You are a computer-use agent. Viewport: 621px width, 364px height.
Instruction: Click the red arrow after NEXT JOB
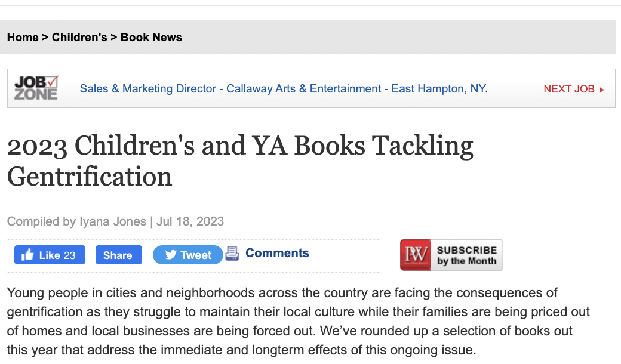(602, 90)
